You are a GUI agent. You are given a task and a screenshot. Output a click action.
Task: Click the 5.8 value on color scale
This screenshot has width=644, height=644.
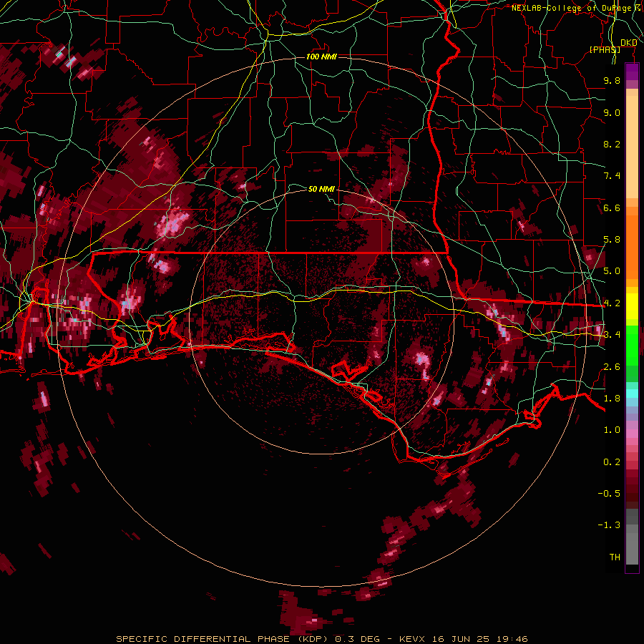(x=612, y=240)
